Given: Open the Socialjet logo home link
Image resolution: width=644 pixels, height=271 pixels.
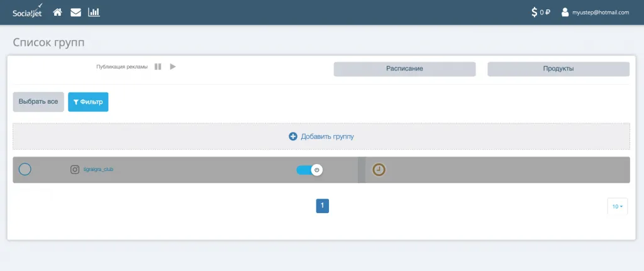Looking at the screenshot, I should (x=28, y=11).
